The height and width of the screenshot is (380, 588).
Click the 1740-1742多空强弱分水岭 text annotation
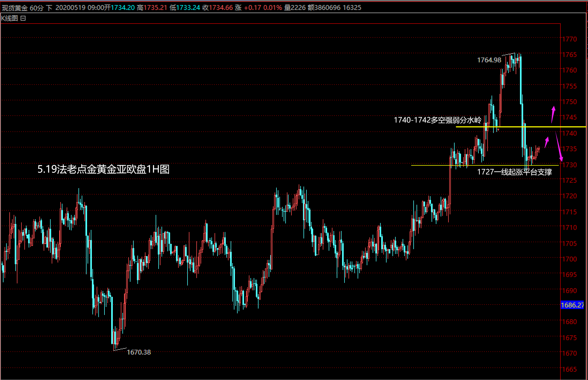(437, 120)
